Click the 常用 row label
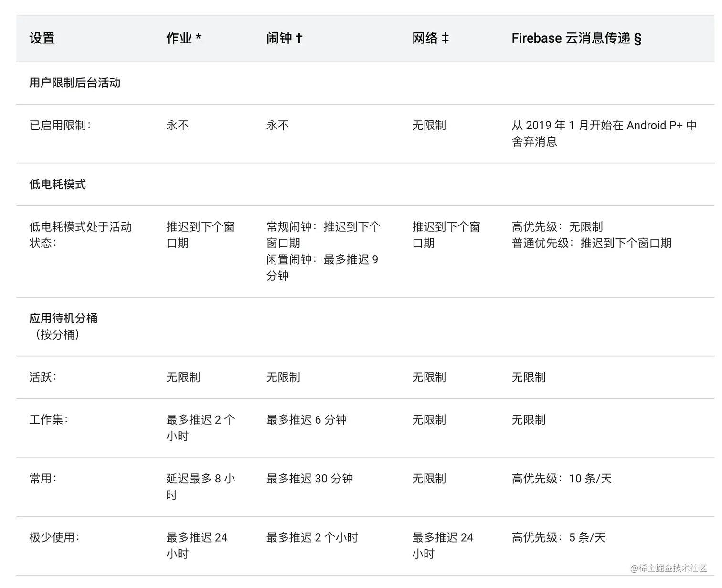The height and width of the screenshot is (588, 722). click(x=43, y=479)
